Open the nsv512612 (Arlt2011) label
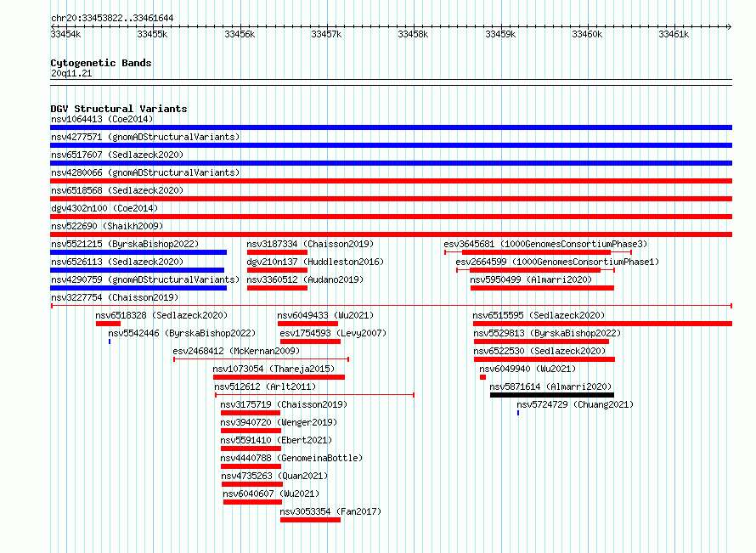Image resolution: width=756 pixels, height=553 pixels. point(265,387)
